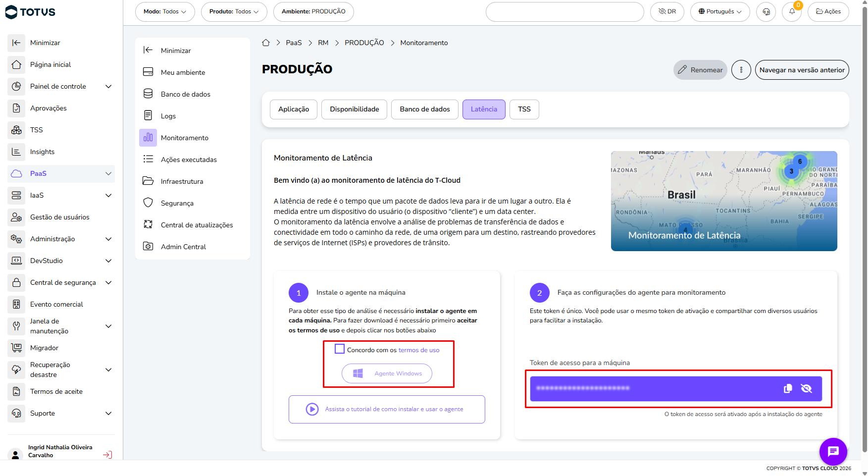Open the Termos de aceite icon
Screen dimensions: 868x476
16,391
